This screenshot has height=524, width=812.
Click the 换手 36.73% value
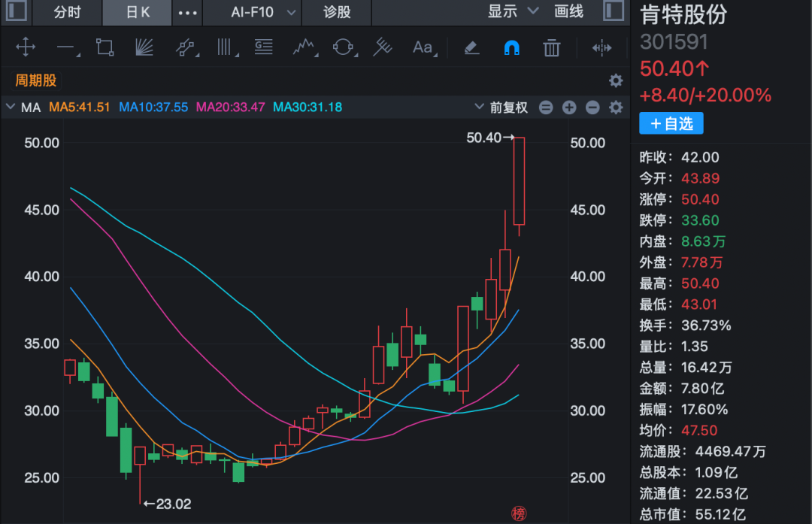coord(706,326)
